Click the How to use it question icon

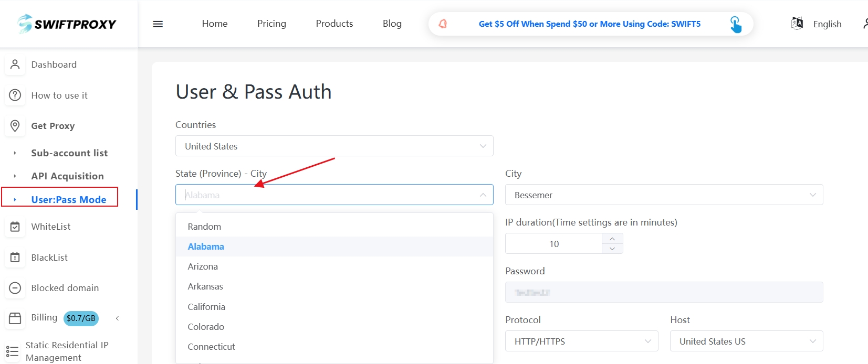coord(15,95)
